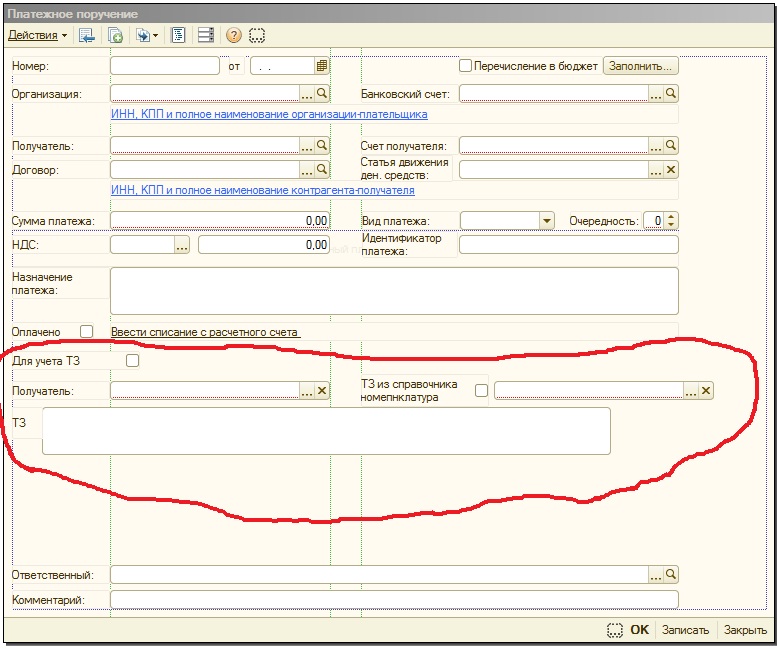
Task: Click into the Назначение платежа text area
Action: tap(393, 290)
